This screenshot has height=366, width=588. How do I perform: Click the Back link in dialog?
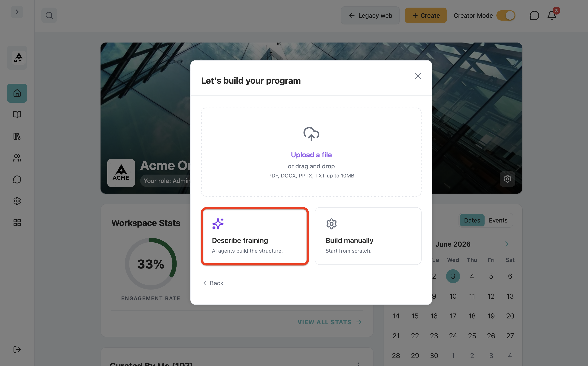[213, 283]
